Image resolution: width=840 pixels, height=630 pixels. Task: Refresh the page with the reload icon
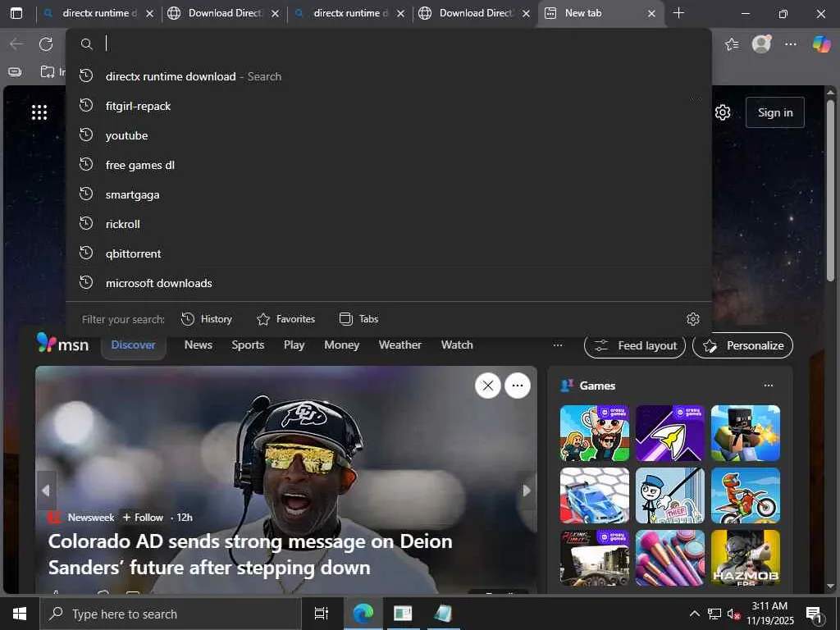click(46, 44)
